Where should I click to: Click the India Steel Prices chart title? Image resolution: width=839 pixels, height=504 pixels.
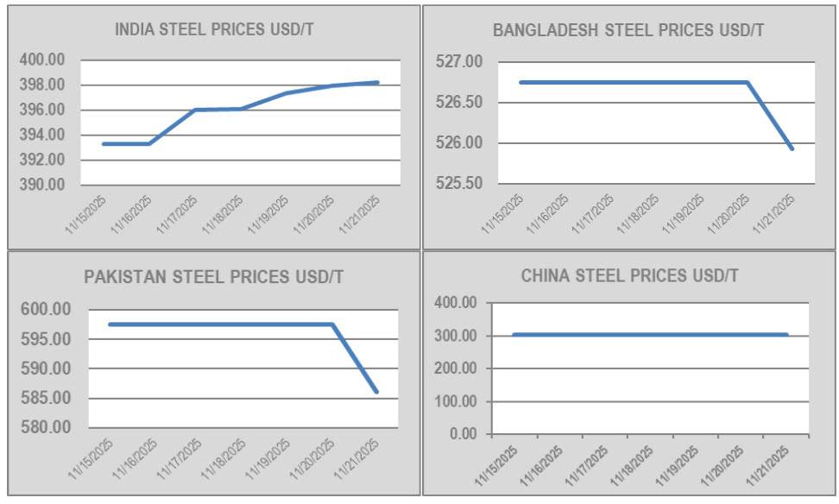tap(214, 29)
